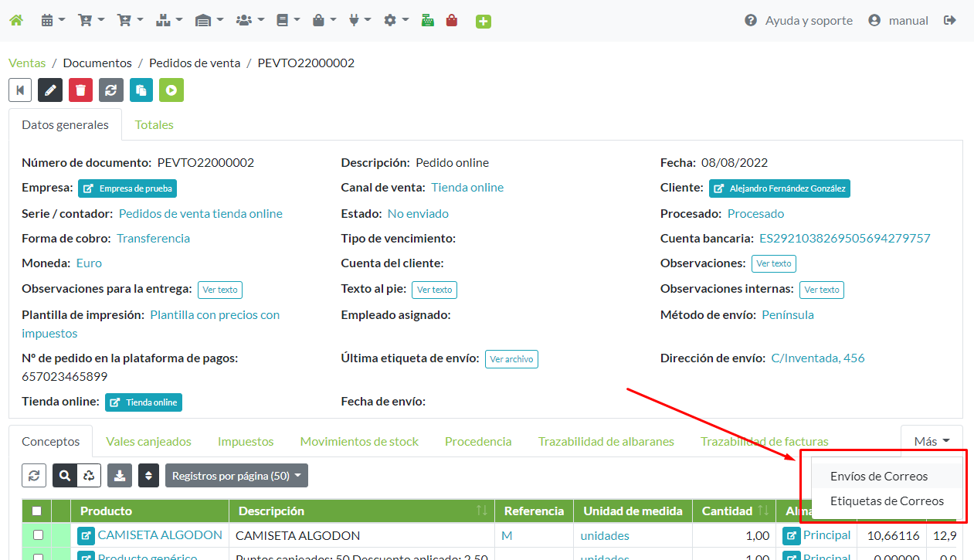Screen dimensions: 974x560
Task: Click the magnifier search icon in table toolbar
Action: point(65,476)
